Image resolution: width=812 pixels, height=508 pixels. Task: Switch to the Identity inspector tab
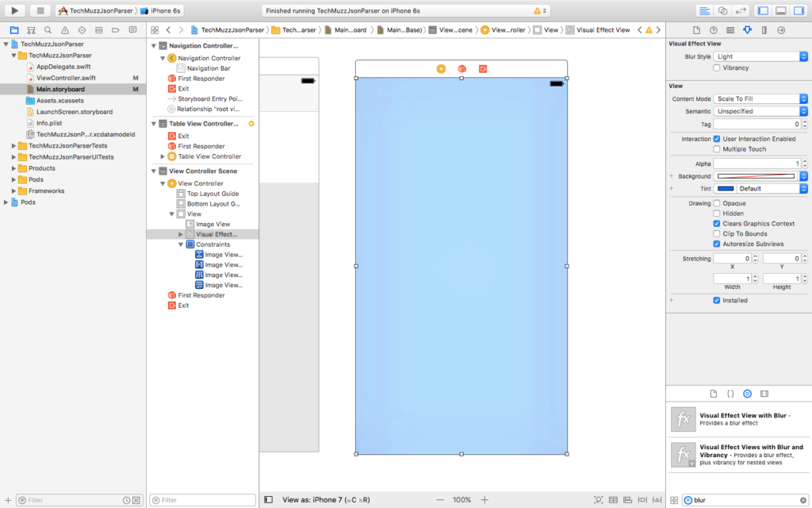pyautogui.click(x=730, y=30)
